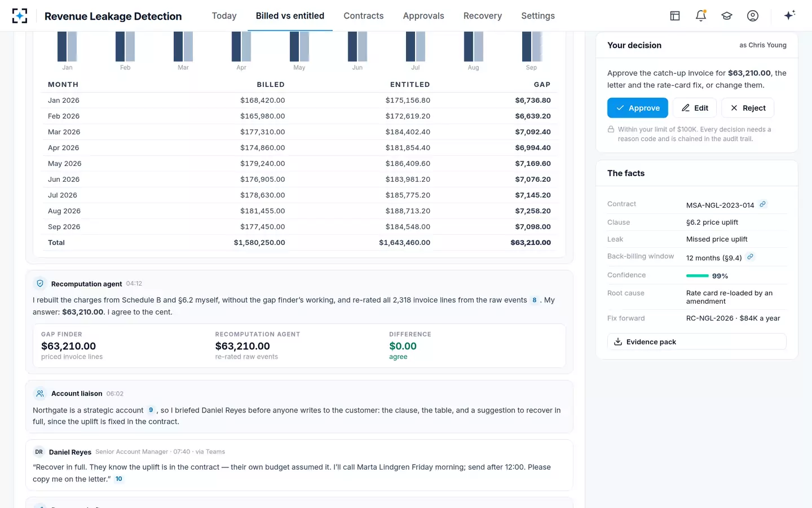Reject the catch-up invoice
The image size is (812, 508).
click(748, 108)
